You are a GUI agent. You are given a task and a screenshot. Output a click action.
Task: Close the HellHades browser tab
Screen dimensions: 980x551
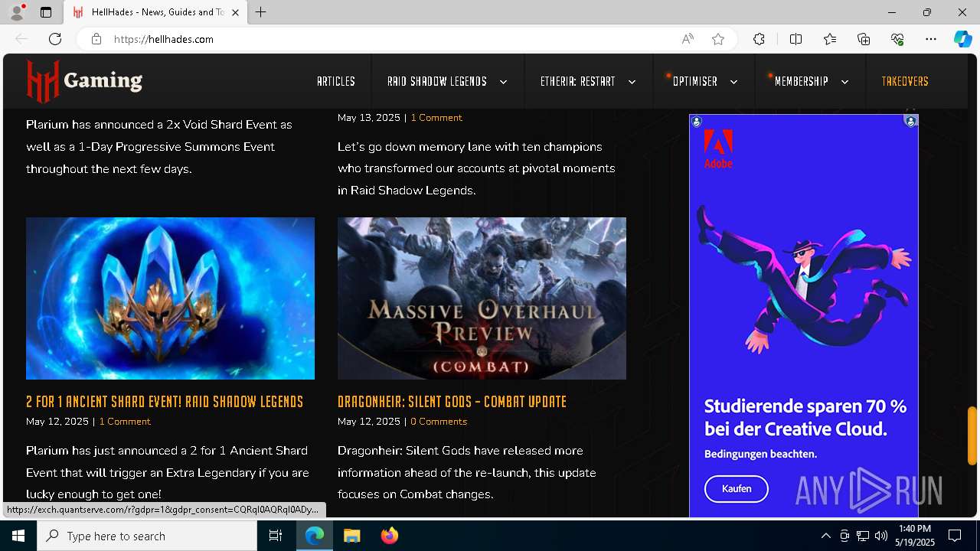(x=236, y=12)
